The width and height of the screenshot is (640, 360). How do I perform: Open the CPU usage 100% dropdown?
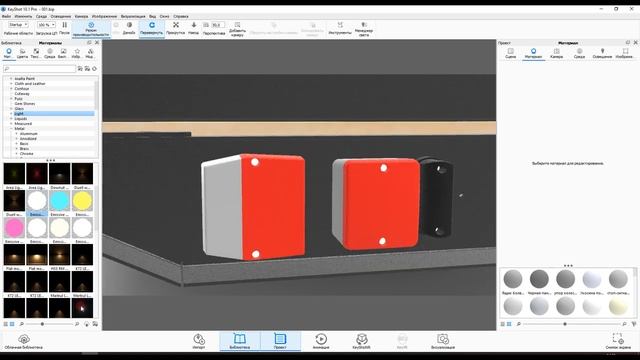46,25
